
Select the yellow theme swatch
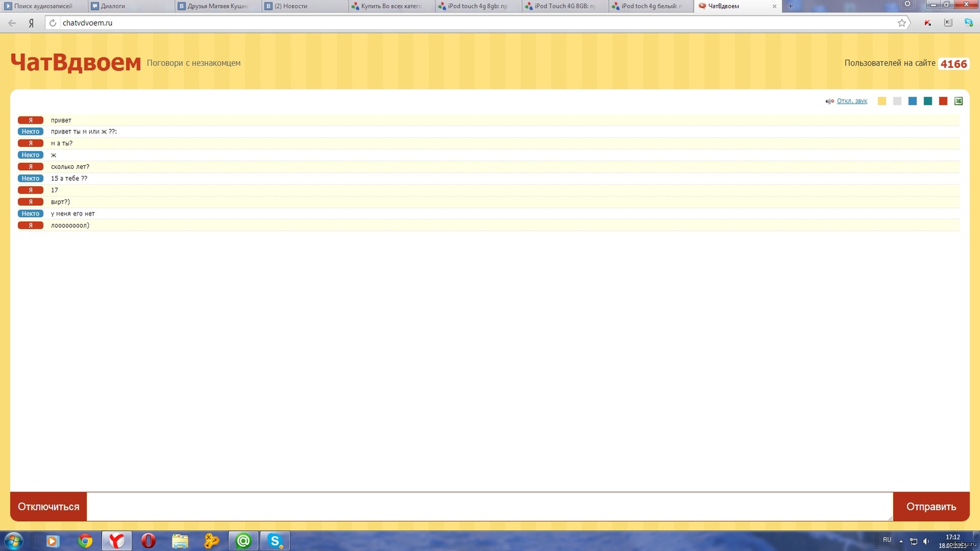click(882, 101)
